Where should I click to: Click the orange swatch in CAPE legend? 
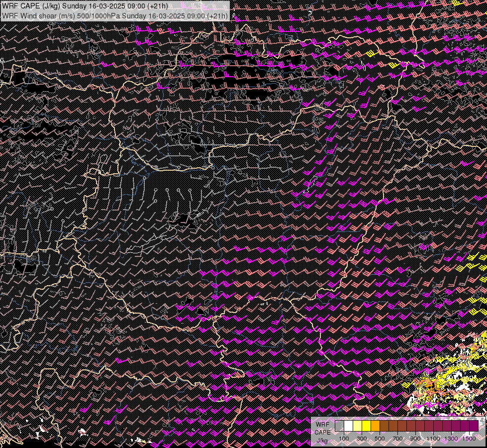tap(375, 426)
